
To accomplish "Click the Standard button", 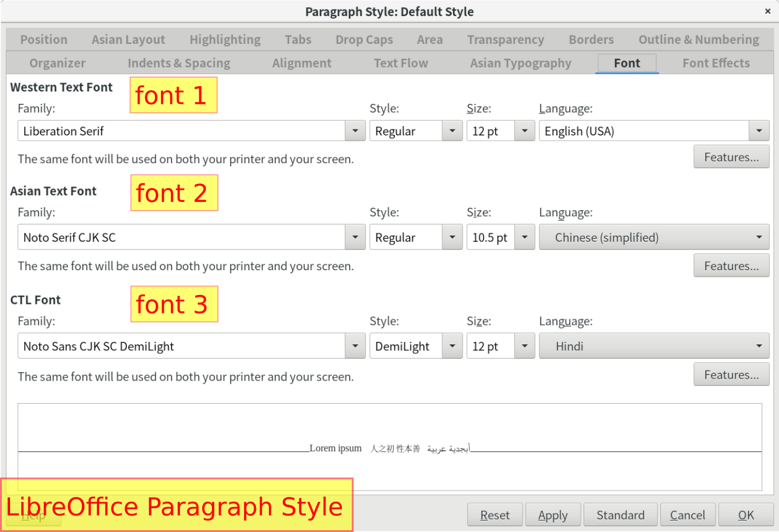I will 620,515.
